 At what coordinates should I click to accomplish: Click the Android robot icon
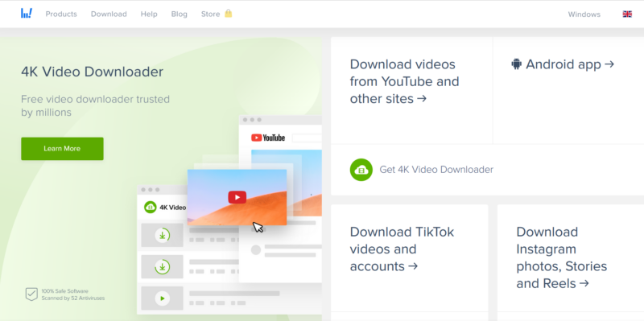[x=516, y=64]
